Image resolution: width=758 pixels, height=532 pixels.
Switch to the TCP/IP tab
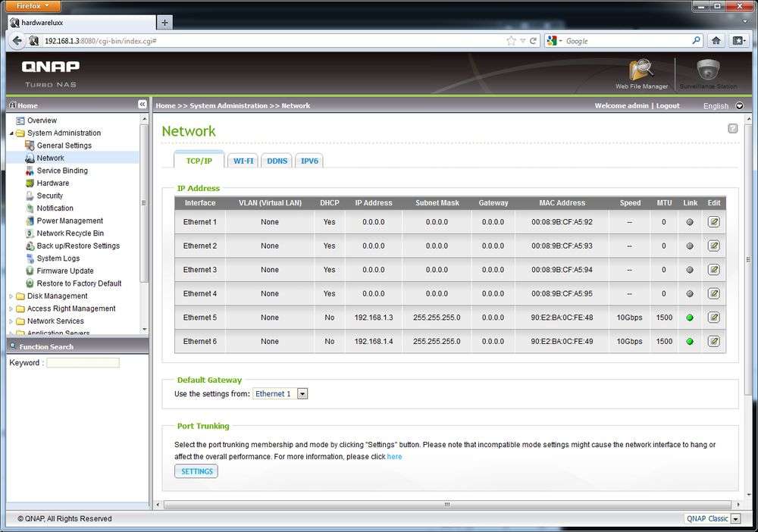point(199,161)
